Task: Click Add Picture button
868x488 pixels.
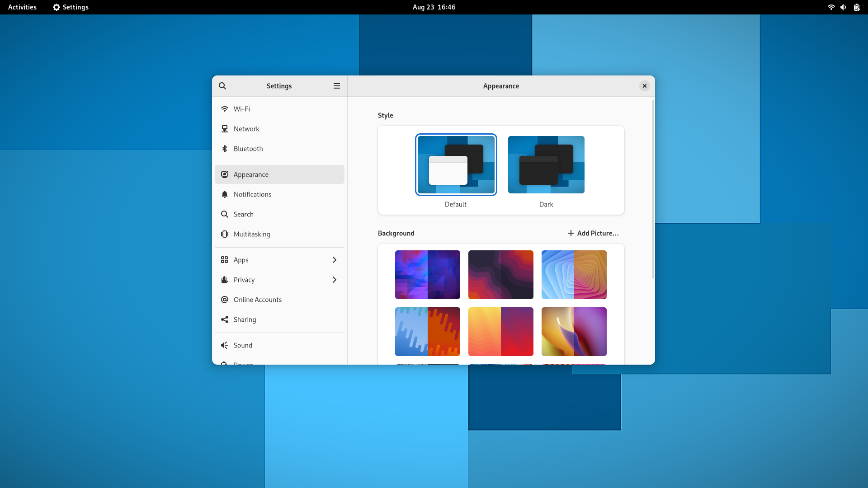Action: tap(593, 233)
